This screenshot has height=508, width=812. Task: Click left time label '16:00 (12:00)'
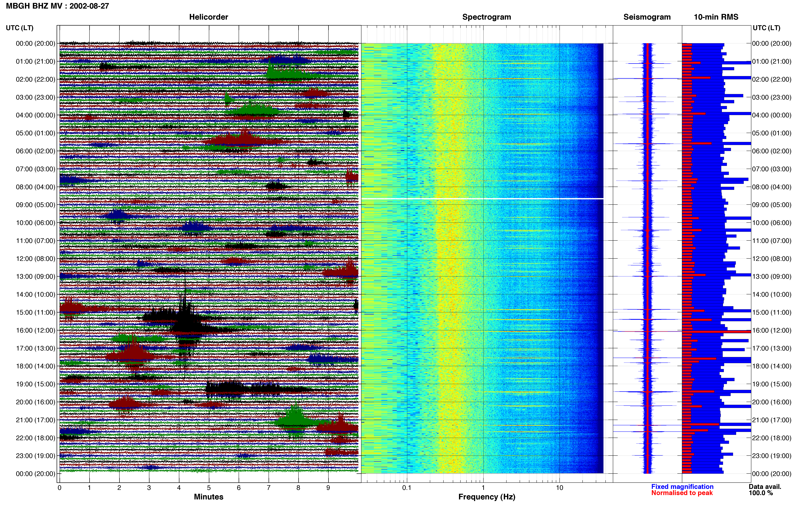point(36,330)
